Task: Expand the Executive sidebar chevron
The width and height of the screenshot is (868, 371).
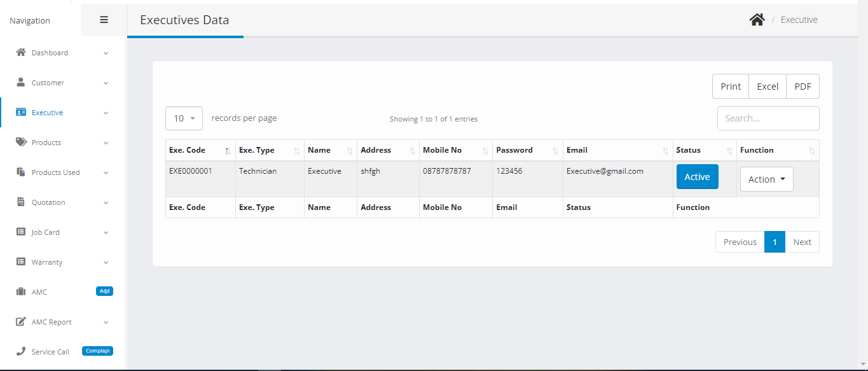Action: coord(105,113)
